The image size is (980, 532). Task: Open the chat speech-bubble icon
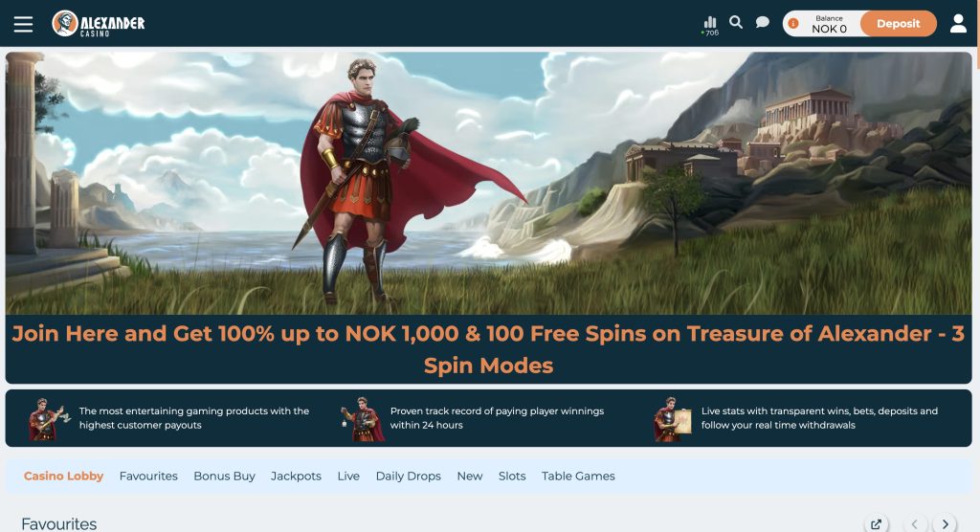tap(763, 23)
